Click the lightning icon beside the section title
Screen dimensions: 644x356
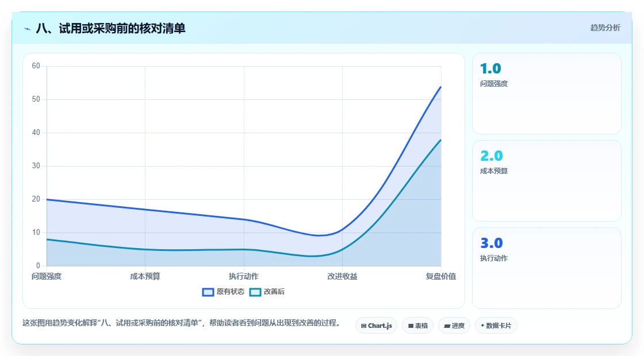(28, 29)
